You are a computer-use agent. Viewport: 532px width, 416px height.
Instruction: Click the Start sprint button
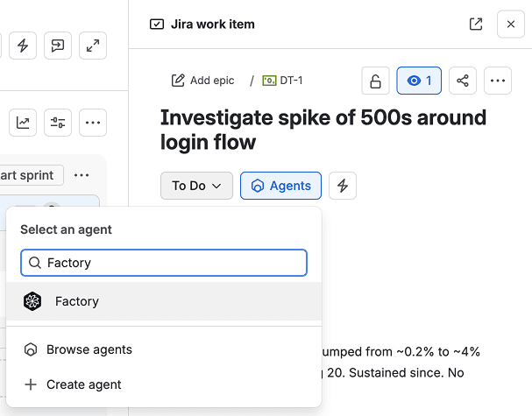[x=32, y=175]
